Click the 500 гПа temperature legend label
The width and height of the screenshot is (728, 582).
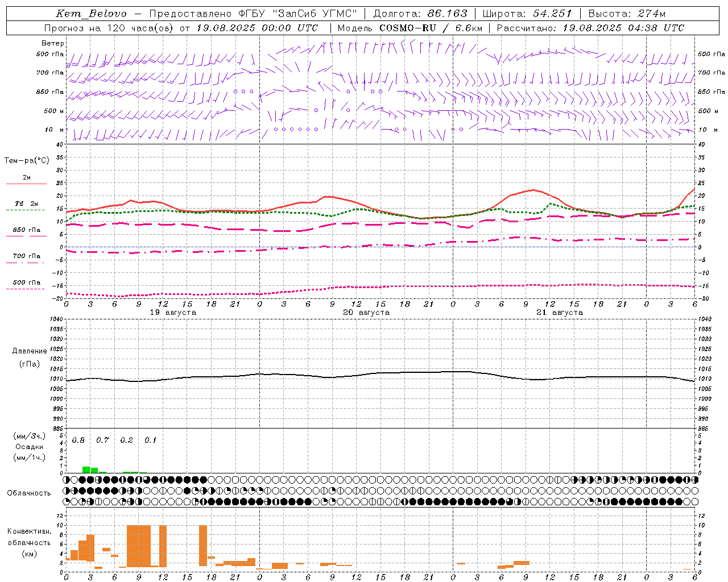pyautogui.click(x=26, y=282)
